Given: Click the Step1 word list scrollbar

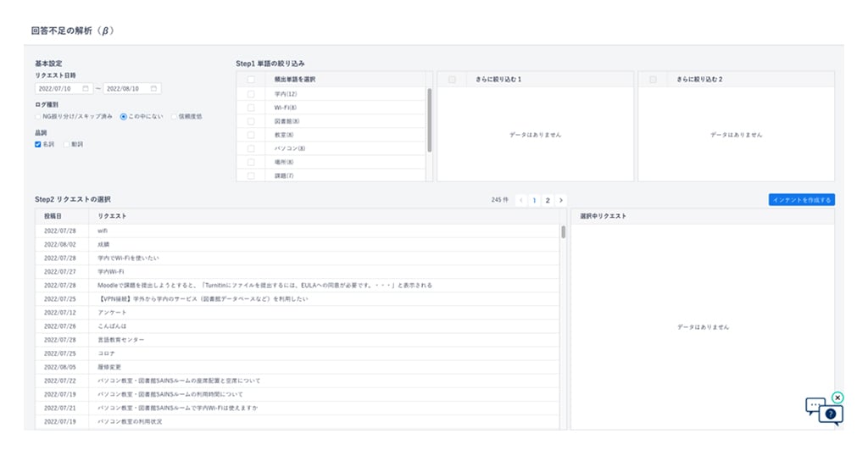Looking at the screenshot, I should (429, 119).
